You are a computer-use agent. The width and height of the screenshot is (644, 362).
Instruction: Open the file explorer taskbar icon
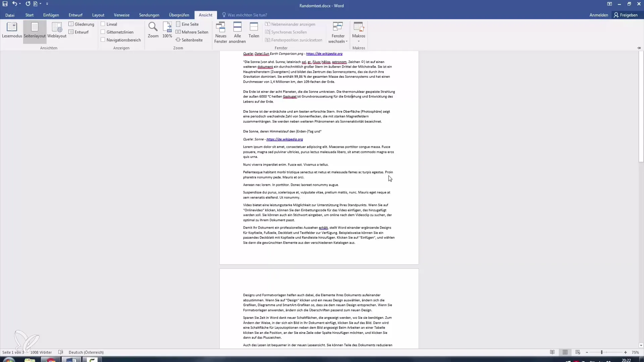[30, 360]
